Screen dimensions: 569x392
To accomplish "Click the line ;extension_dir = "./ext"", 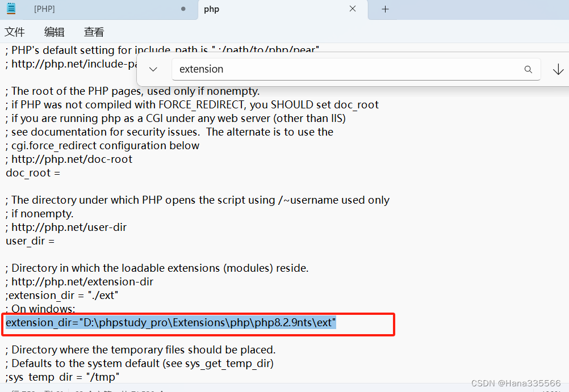I will (x=62, y=296).
